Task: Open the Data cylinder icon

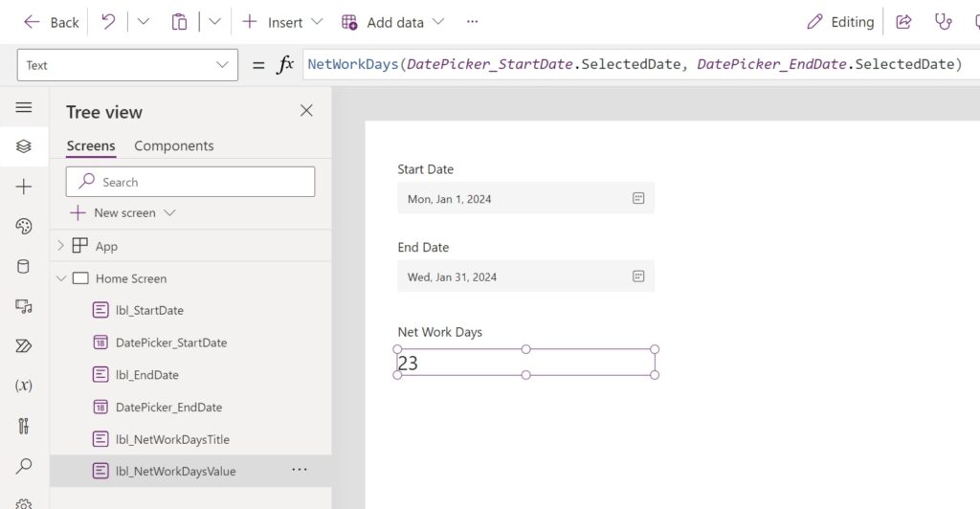Action: (24, 266)
